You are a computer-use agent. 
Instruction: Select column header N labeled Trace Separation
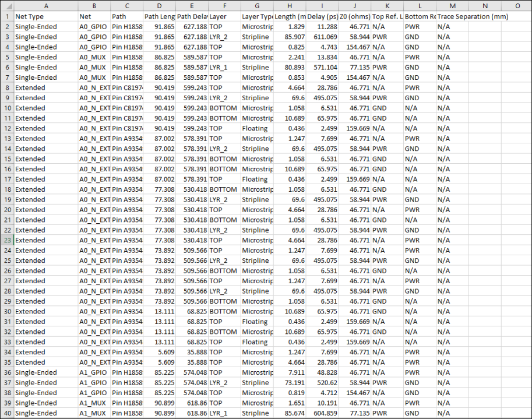[x=485, y=6]
